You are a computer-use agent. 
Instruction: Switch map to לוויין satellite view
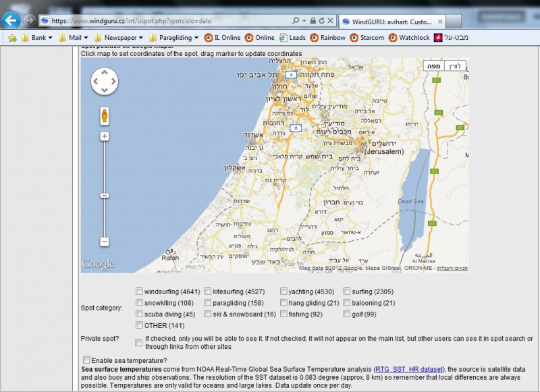coord(455,65)
